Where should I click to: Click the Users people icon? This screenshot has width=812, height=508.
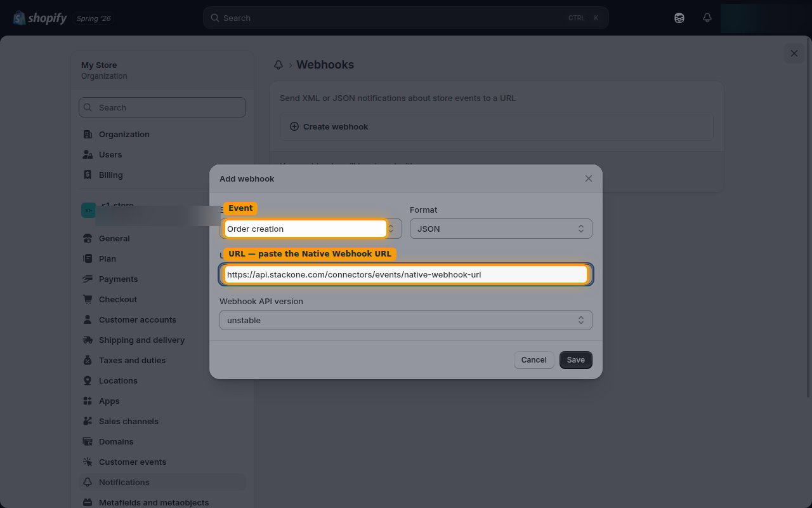[x=88, y=154]
